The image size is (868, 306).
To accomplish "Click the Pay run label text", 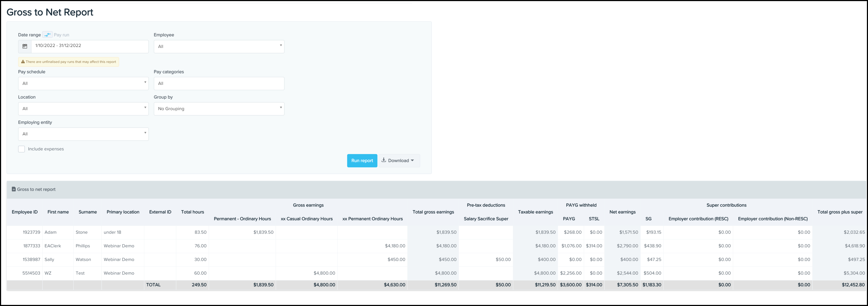I will (61, 35).
